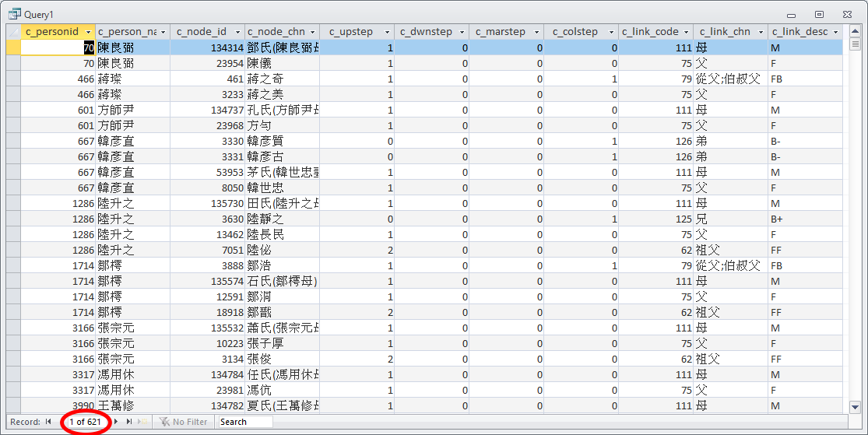The width and height of the screenshot is (868, 435).
Task: Minimize the Query1 window
Action: pyautogui.click(x=792, y=14)
